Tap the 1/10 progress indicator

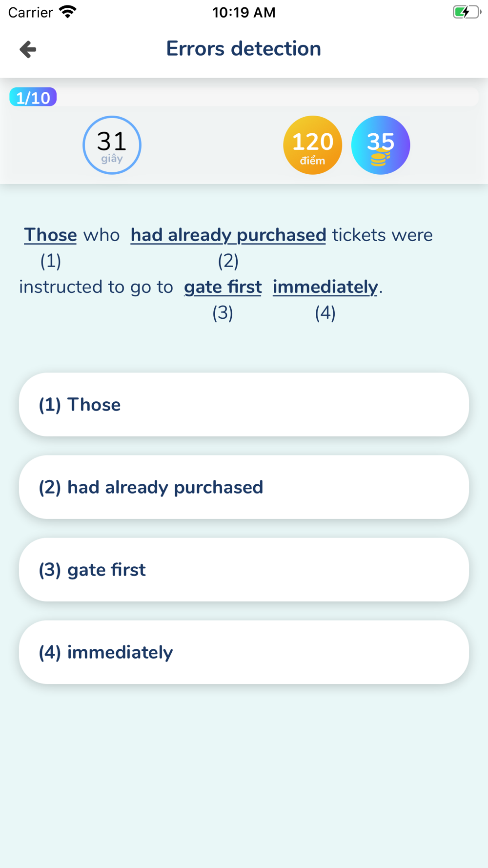[33, 98]
